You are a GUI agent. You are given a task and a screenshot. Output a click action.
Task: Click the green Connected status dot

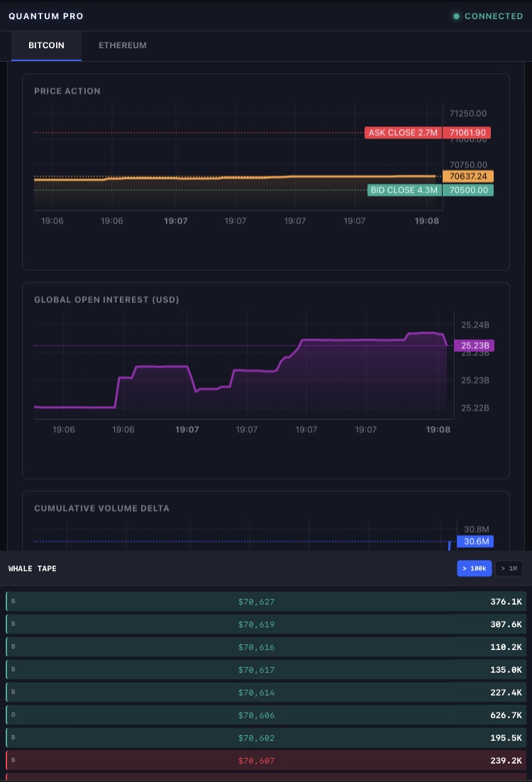point(457,16)
